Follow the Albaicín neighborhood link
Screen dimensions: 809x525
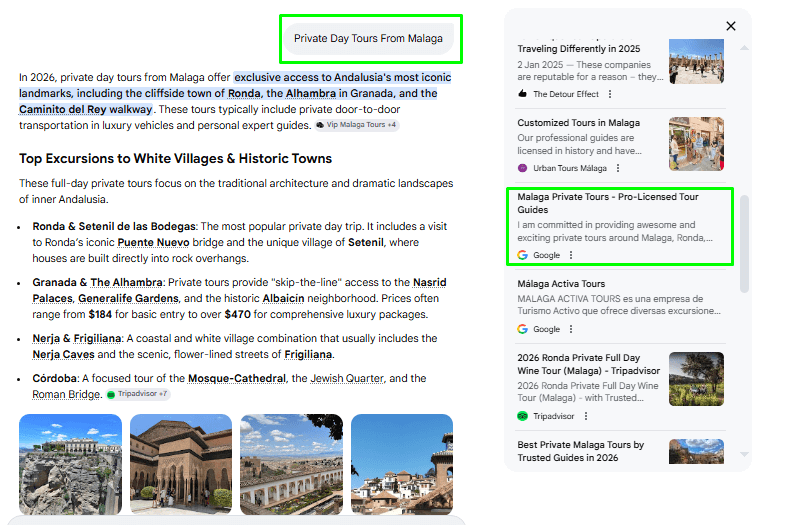click(283, 299)
